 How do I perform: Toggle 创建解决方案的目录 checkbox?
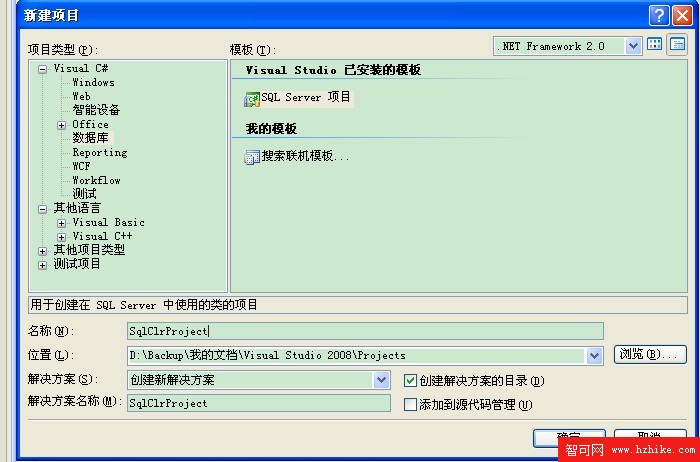pos(410,380)
